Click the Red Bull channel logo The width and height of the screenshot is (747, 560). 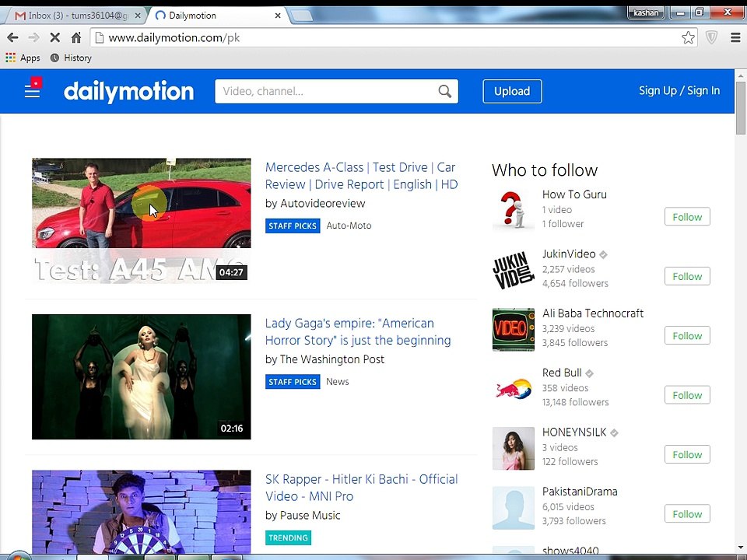pos(513,389)
